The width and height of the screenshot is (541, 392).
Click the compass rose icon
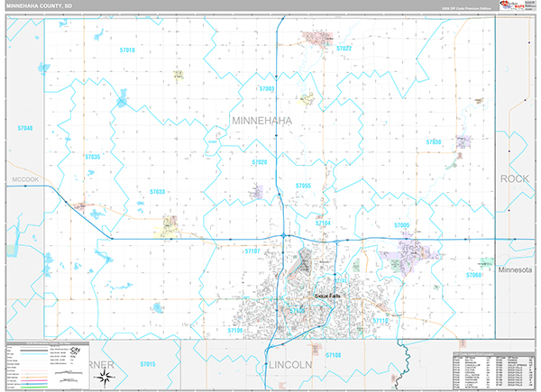click(x=105, y=378)
